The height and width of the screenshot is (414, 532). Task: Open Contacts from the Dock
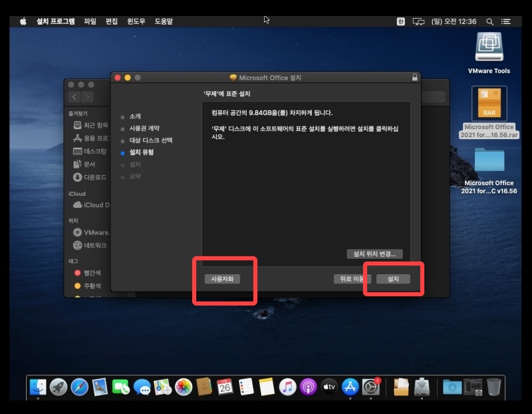204,387
